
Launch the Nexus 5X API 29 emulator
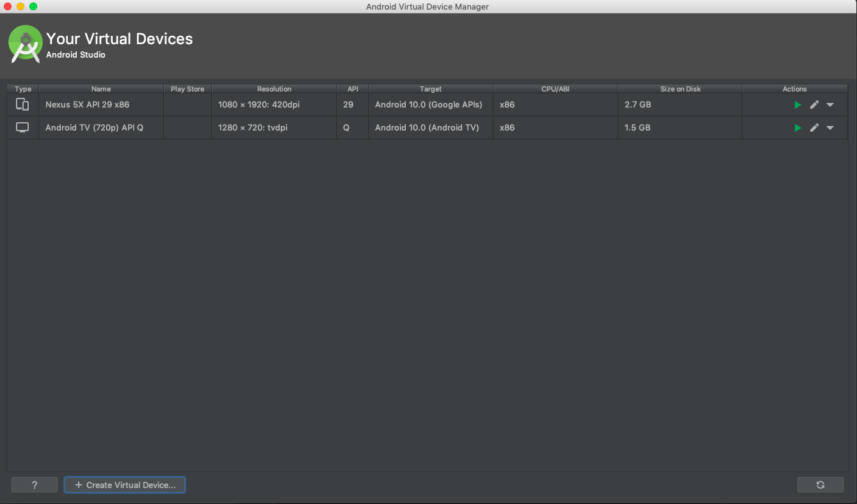tap(797, 105)
